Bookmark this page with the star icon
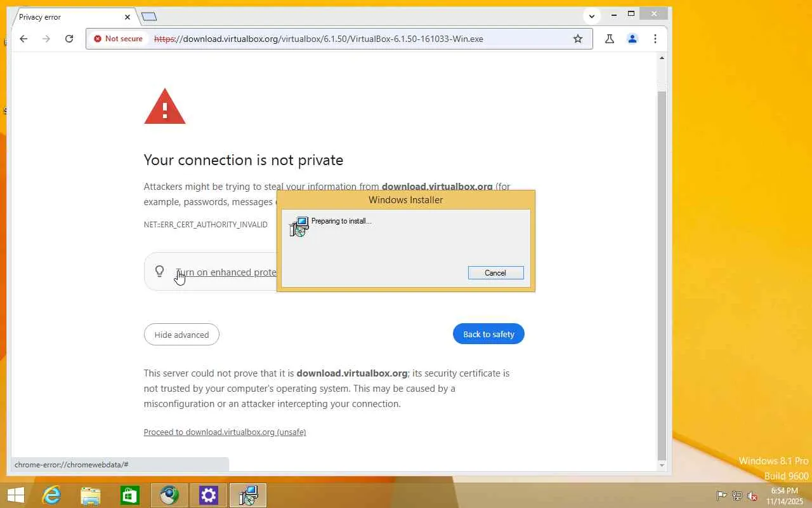Viewport: 812px width, 508px height. 578,39
